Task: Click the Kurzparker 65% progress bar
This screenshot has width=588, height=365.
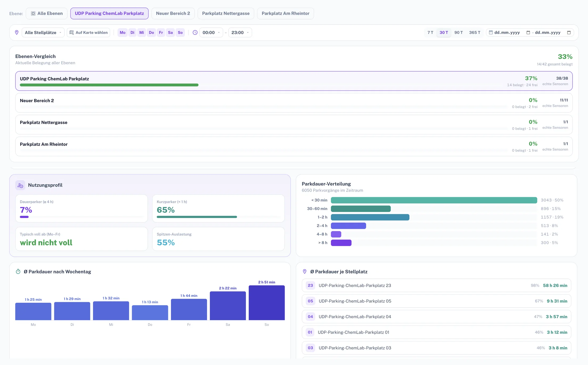Action: pos(197,217)
